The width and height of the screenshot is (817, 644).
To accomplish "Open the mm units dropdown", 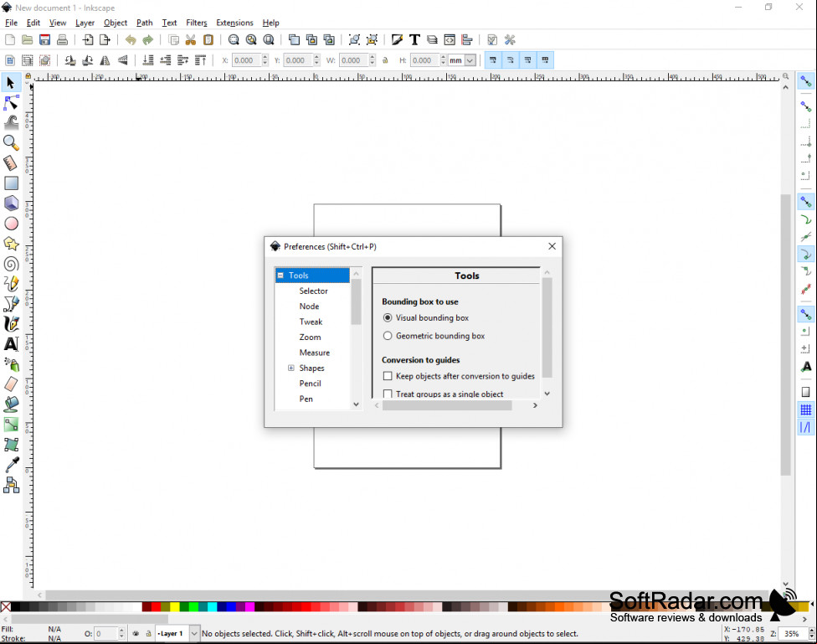I will [470, 60].
